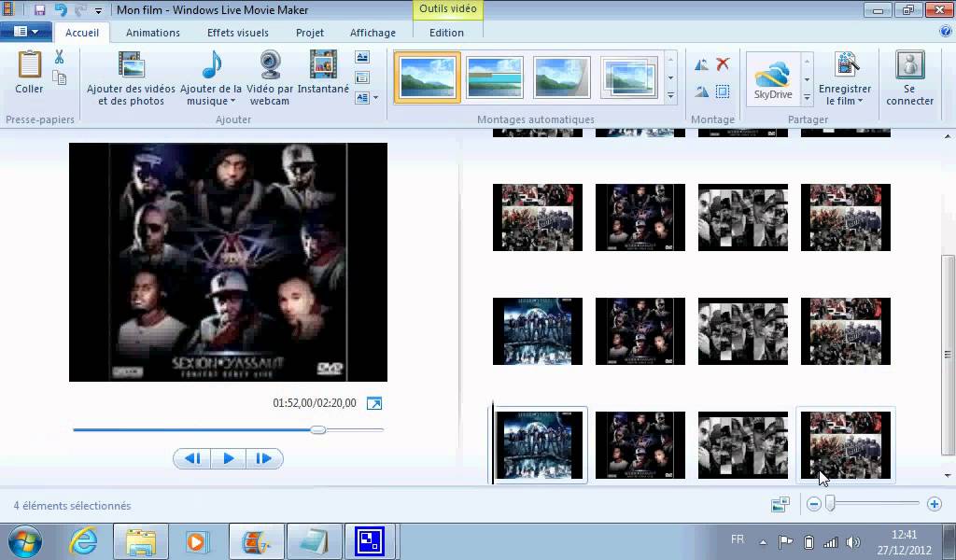
Task: Open Vidéo par webcam capture
Action: [270, 79]
